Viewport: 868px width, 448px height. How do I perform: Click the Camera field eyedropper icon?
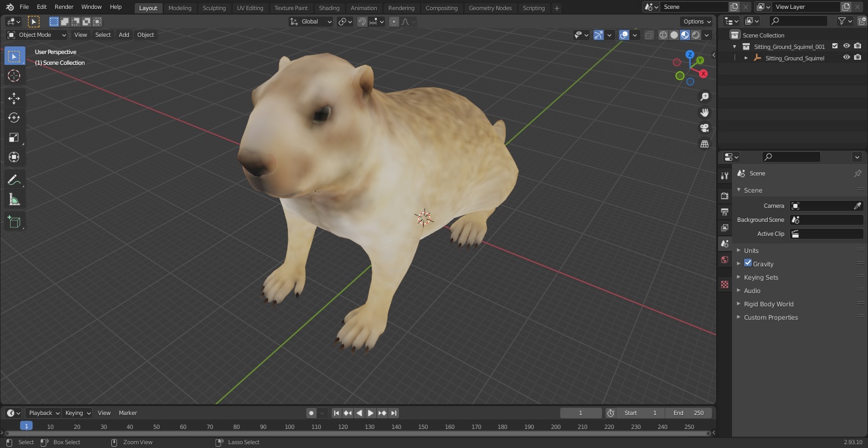(857, 206)
